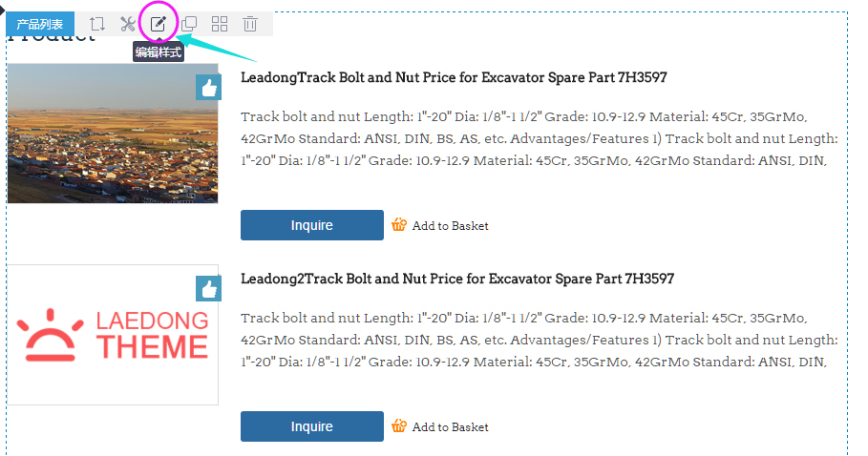
Task: Click the Laedong Theme logo thumbnail
Action: coord(112,335)
